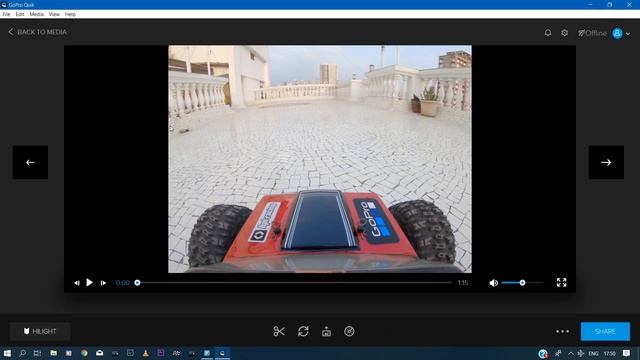Click the video preview frame
This screenshot has width=640, height=360.
tap(320, 159)
